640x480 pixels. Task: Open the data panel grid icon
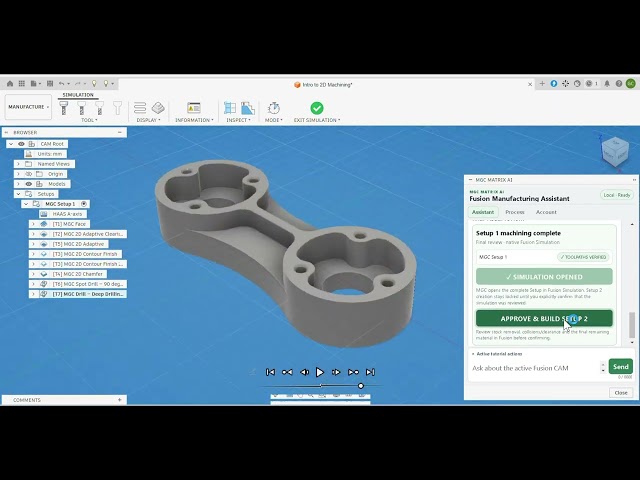22,84
